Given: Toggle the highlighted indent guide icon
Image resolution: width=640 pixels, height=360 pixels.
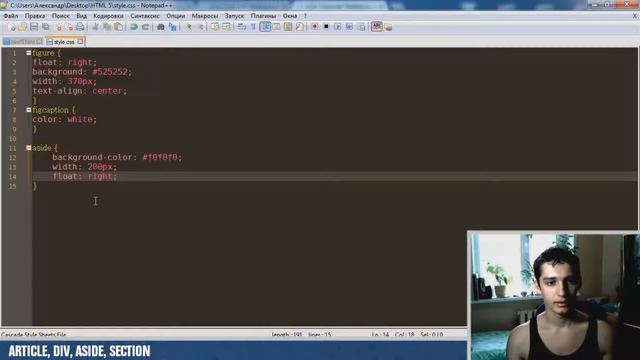Looking at the screenshot, I should [x=265, y=27].
